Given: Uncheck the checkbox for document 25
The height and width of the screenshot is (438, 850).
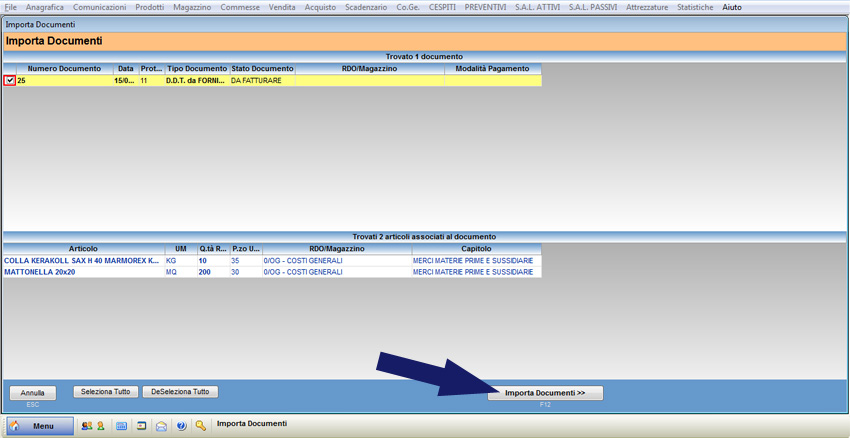Looking at the screenshot, I should coord(10,81).
